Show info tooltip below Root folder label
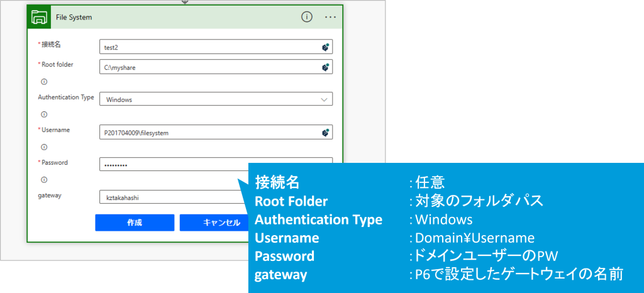Screen dimensions: 644x293 click(x=44, y=82)
